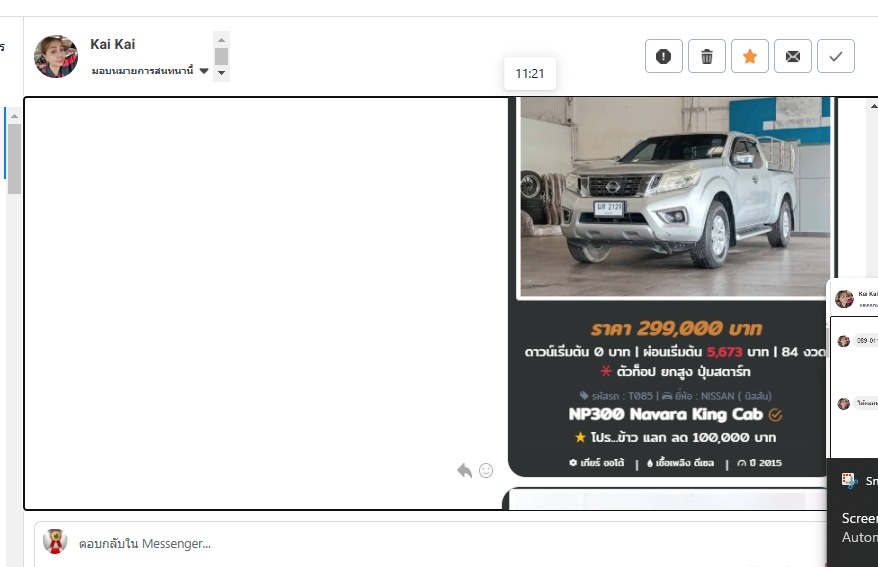878x567 pixels.
Task: Click page avatar beside reply box
Action: 55,542
